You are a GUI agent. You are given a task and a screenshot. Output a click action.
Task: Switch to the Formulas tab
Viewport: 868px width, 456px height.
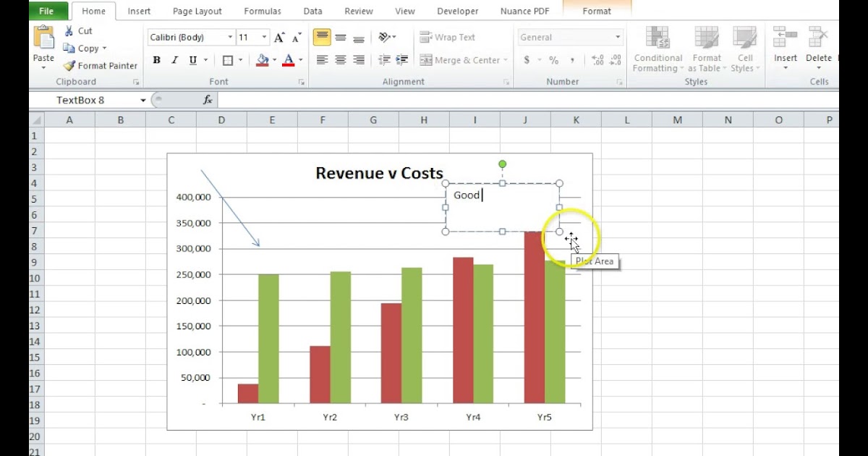point(263,11)
